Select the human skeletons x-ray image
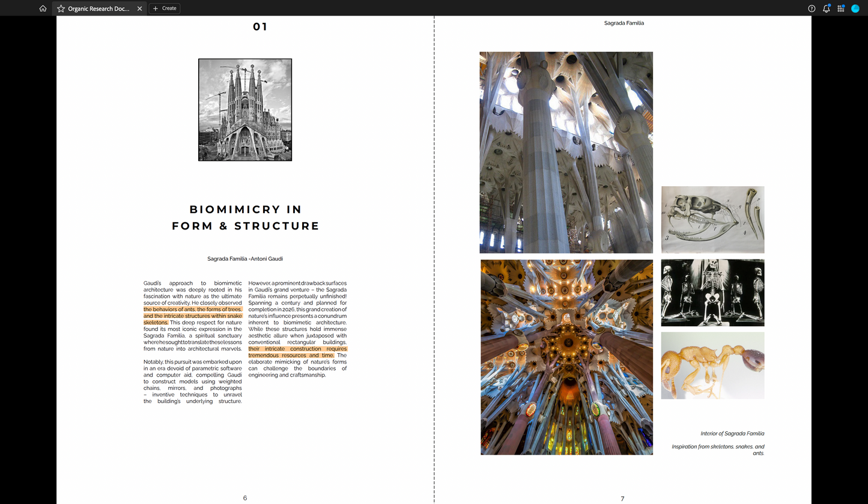The image size is (868, 504). pyautogui.click(x=712, y=293)
